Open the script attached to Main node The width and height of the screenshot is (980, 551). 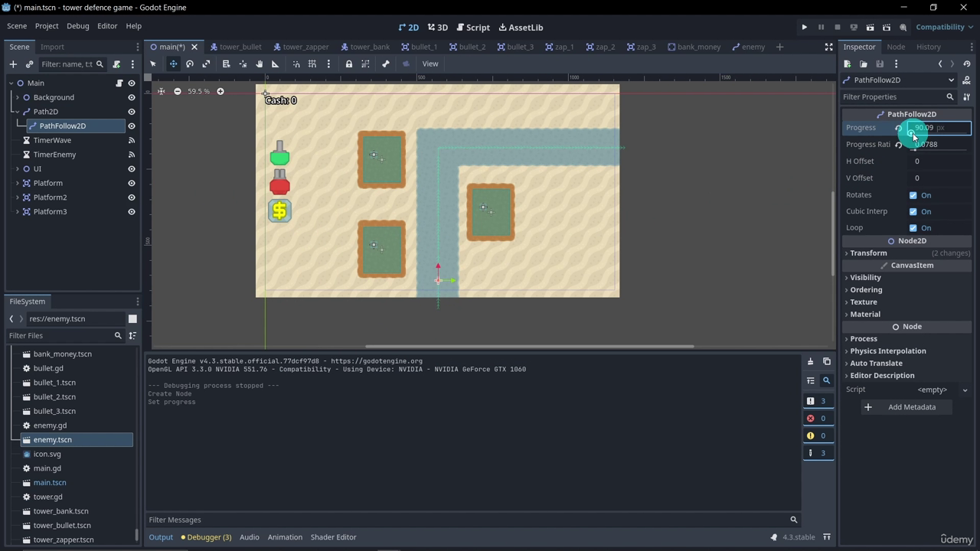pyautogui.click(x=119, y=83)
